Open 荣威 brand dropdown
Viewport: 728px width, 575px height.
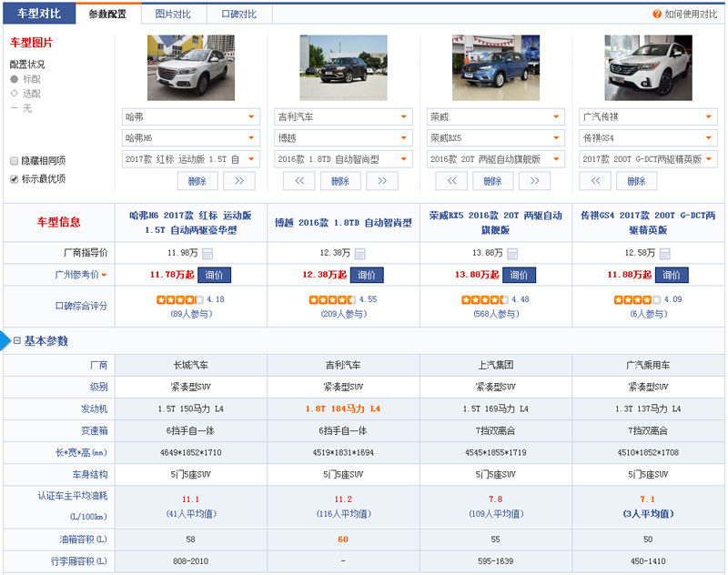click(x=495, y=117)
